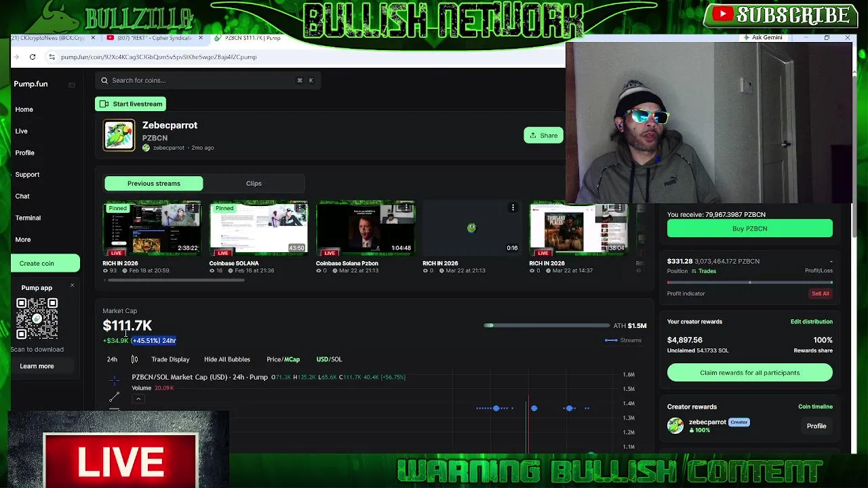Switch to the Clips tab
The height and width of the screenshot is (488, 868).
click(254, 183)
